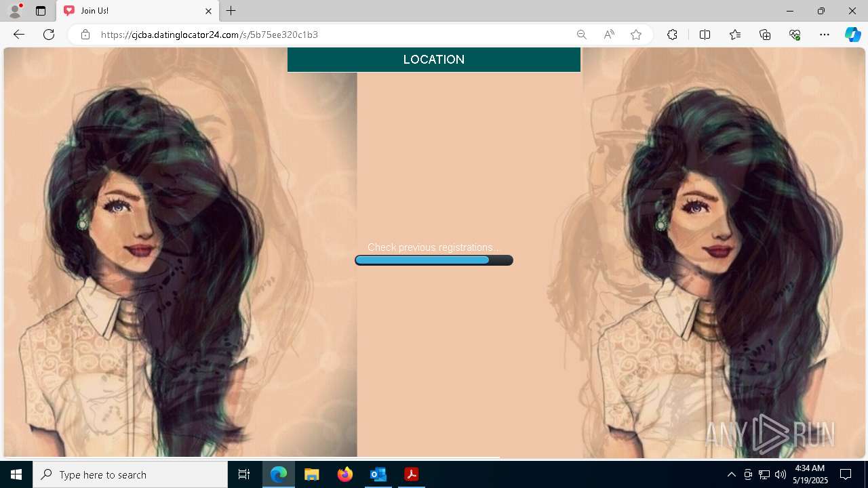
Task: Restore down the browser window
Action: (x=821, y=11)
